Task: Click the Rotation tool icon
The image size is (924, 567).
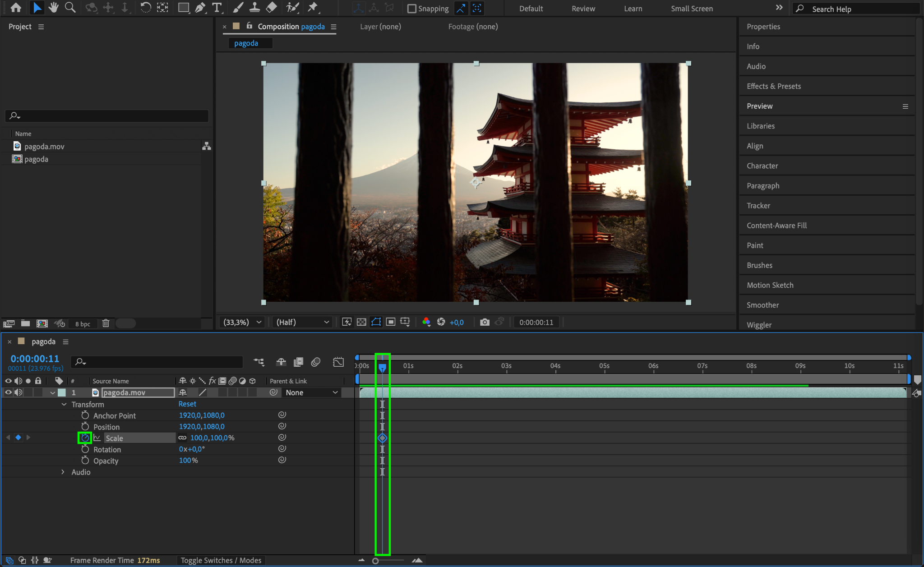Action: (x=145, y=8)
